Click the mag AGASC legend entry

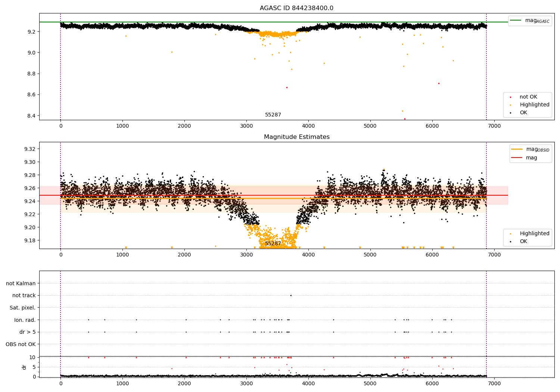click(x=530, y=21)
